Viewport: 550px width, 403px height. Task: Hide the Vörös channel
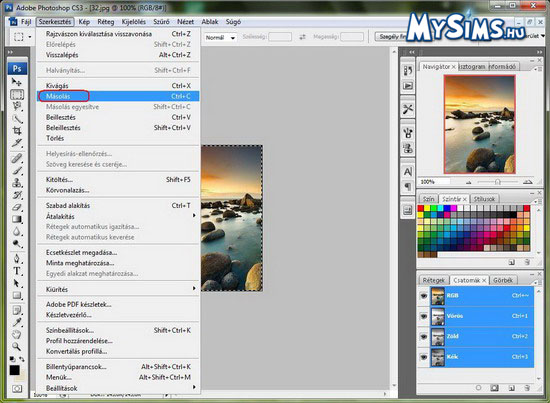click(424, 316)
